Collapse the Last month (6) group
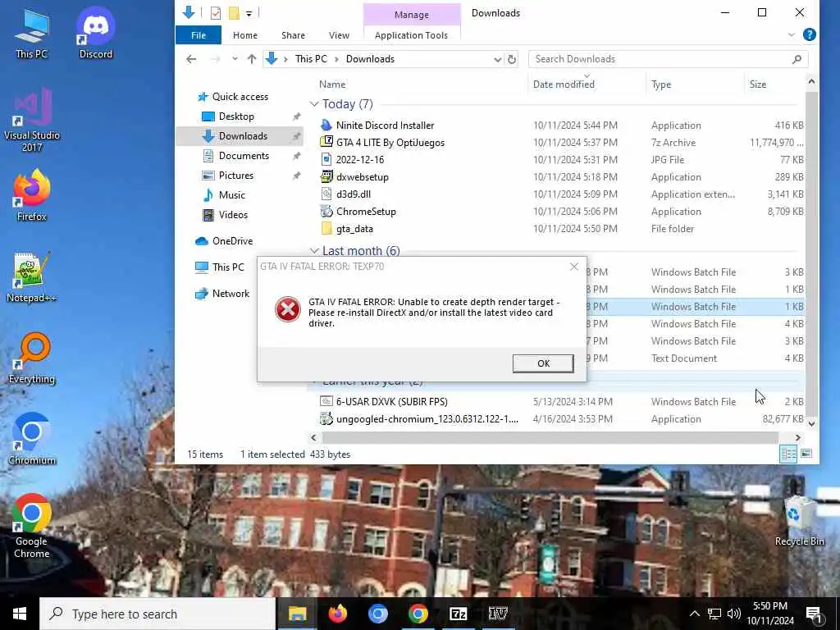Image resolution: width=840 pixels, height=630 pixels. (x=314, y=251)
